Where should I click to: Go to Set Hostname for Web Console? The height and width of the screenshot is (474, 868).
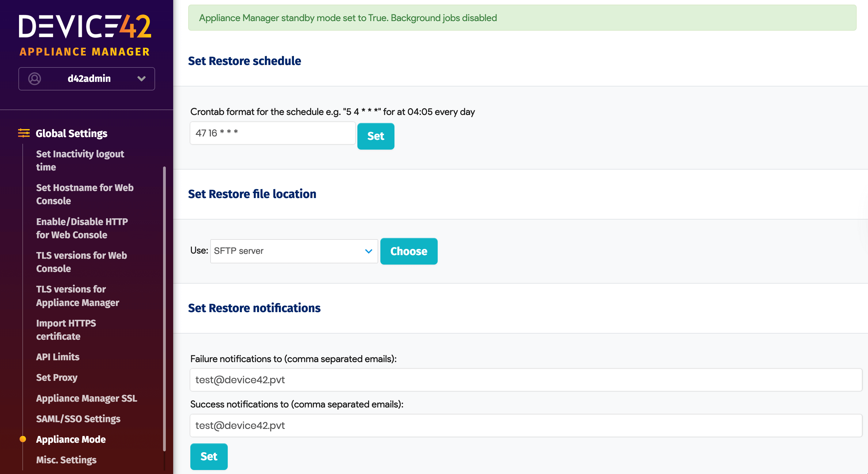[85, 194]
